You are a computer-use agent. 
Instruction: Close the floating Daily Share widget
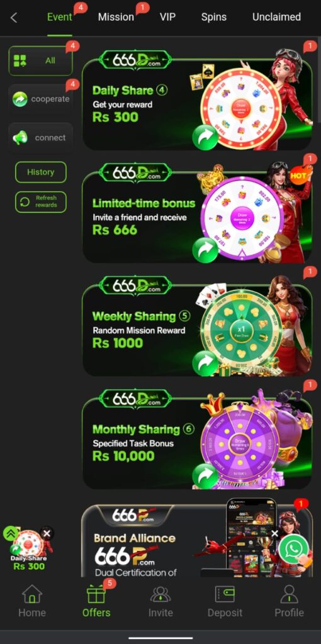click(47, 533)
